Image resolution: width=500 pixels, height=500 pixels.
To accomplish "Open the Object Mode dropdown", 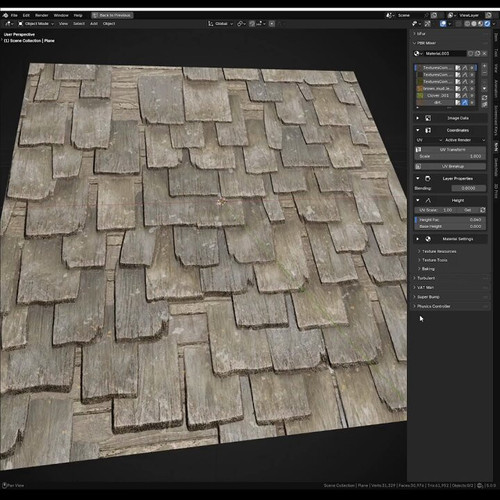I will pos(36,24).
